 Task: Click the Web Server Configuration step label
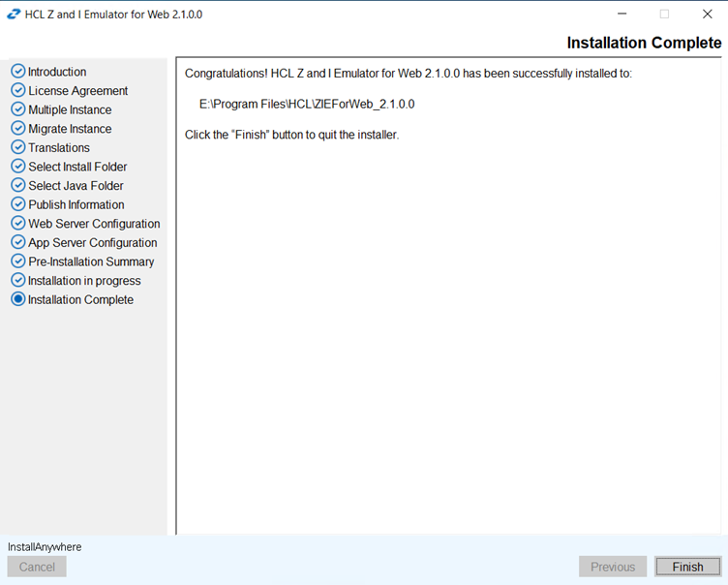pos(94,224)
